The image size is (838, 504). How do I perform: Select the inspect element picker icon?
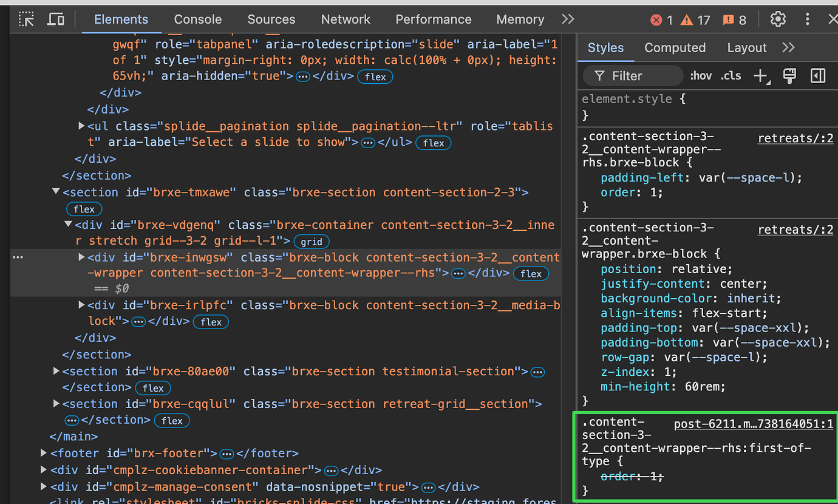pos(26,19)
